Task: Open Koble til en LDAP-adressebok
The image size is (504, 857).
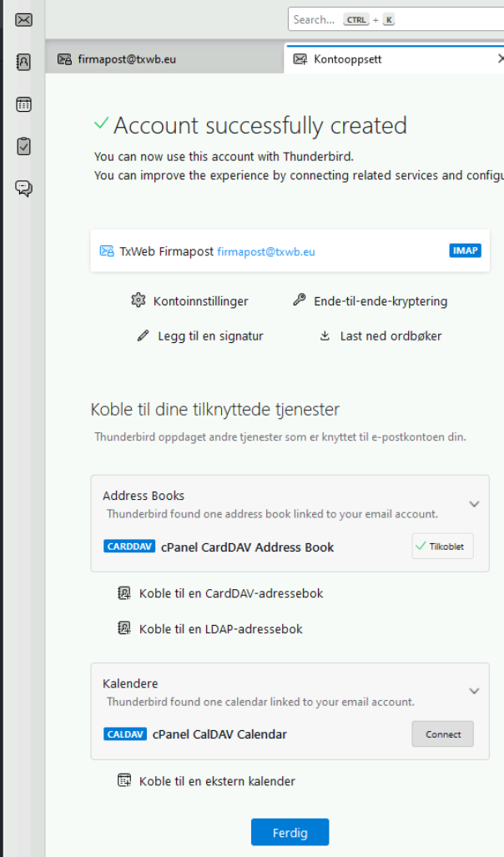Action: [220, 628]
